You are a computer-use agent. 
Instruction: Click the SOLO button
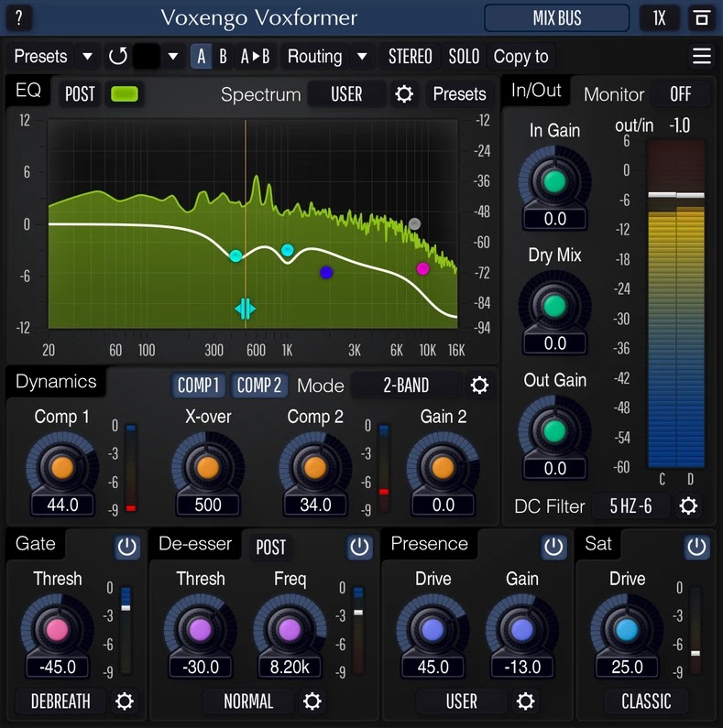[x=464, y=57]
